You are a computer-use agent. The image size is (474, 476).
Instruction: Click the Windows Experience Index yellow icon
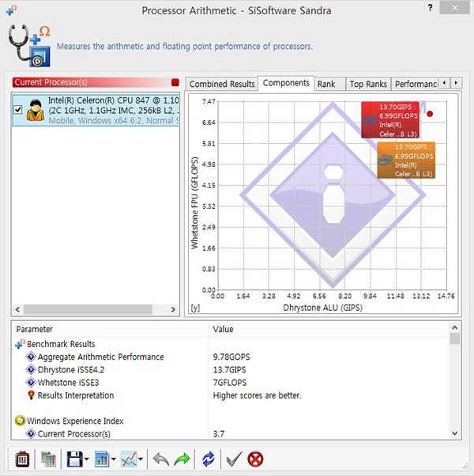(x=20, y=421)
